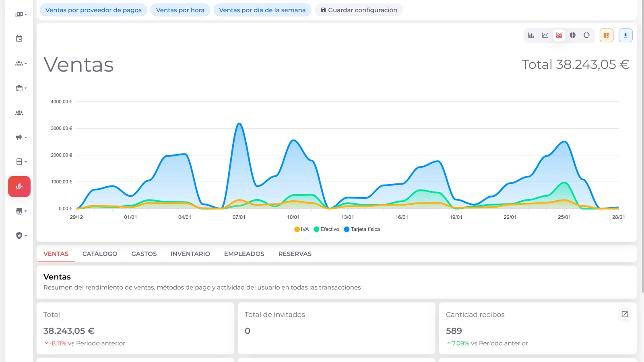Image resolution: width=644 pixels, height=362 pixels.
Task: Select the donut chart visualization
Action: [x=586, y=35]
